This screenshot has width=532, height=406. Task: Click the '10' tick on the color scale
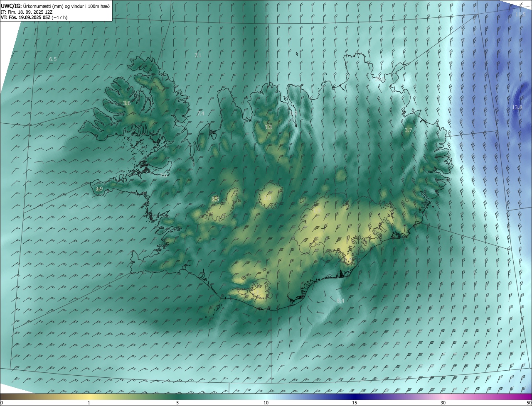[266, 403]
